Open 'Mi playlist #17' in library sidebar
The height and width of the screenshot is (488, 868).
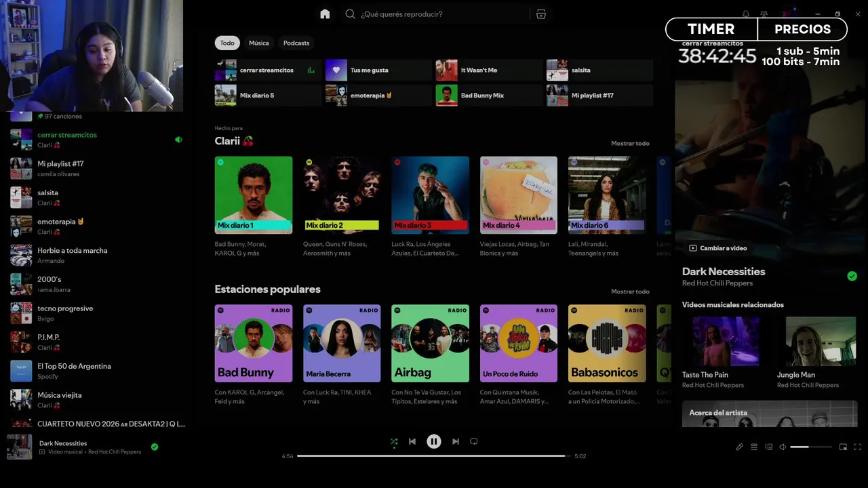tap(98, 169)
